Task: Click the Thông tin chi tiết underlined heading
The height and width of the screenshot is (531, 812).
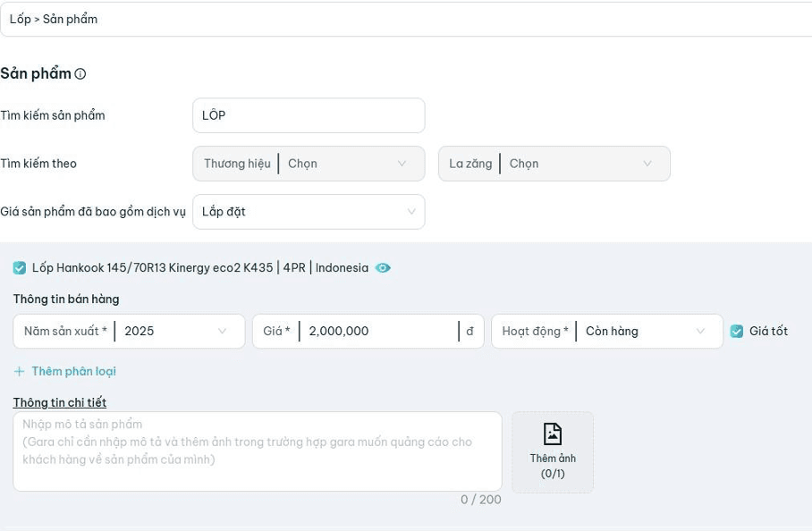Action: tap(60, 402)
